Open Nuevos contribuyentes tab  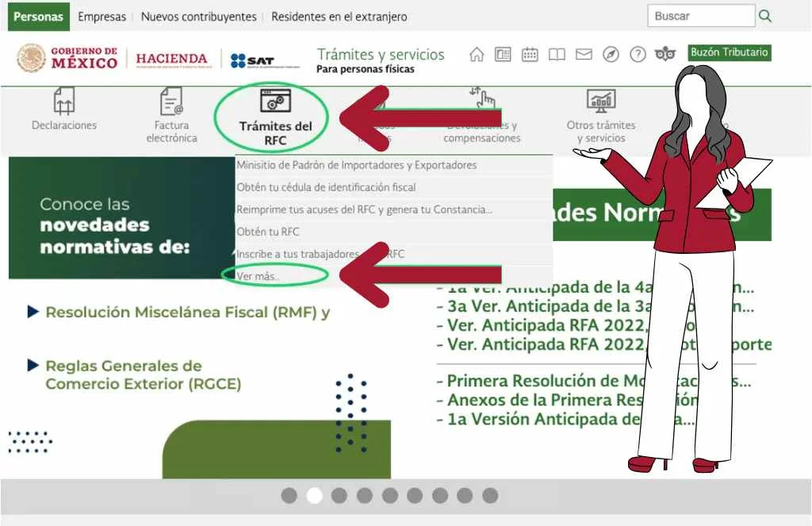click(198, 17)
